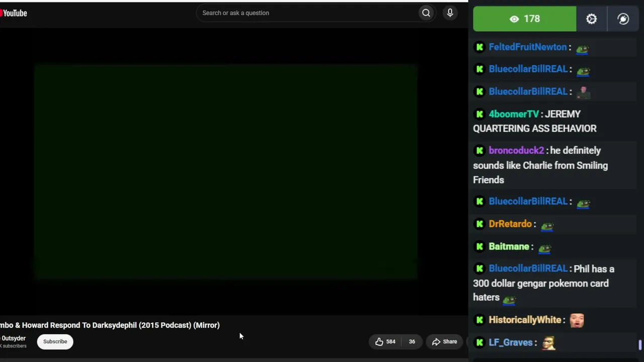Open BluecollarBillREAL's name on the gengar message
Image resolution: width=644 pixels, height=362 pixels.
[x=528, y=268]
